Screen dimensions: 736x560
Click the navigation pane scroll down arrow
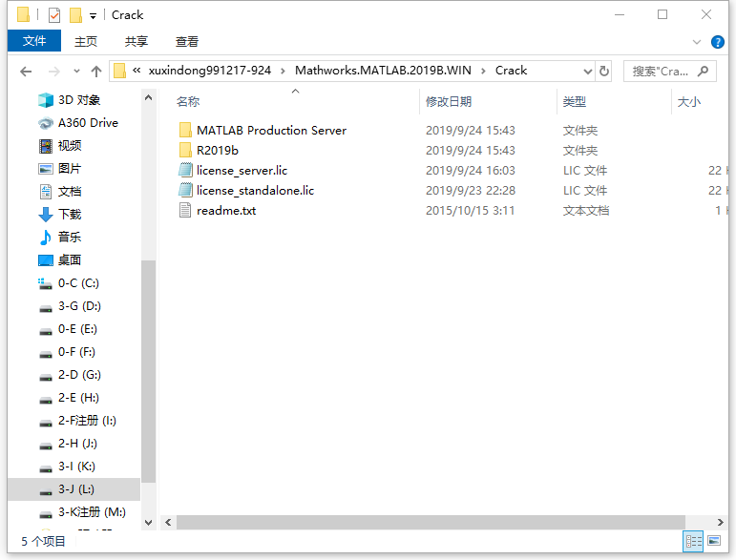148,523
